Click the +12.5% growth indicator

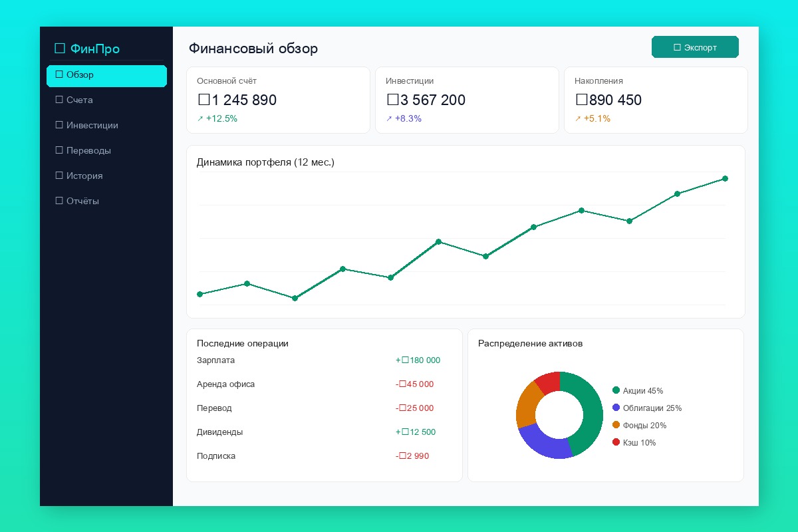click(217, 119)
